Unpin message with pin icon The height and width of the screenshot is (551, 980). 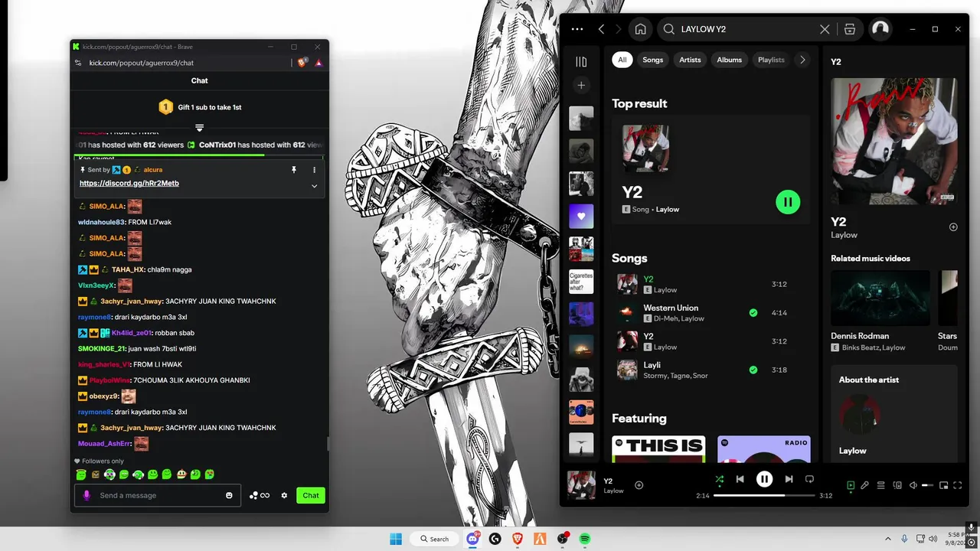[293, 170]
